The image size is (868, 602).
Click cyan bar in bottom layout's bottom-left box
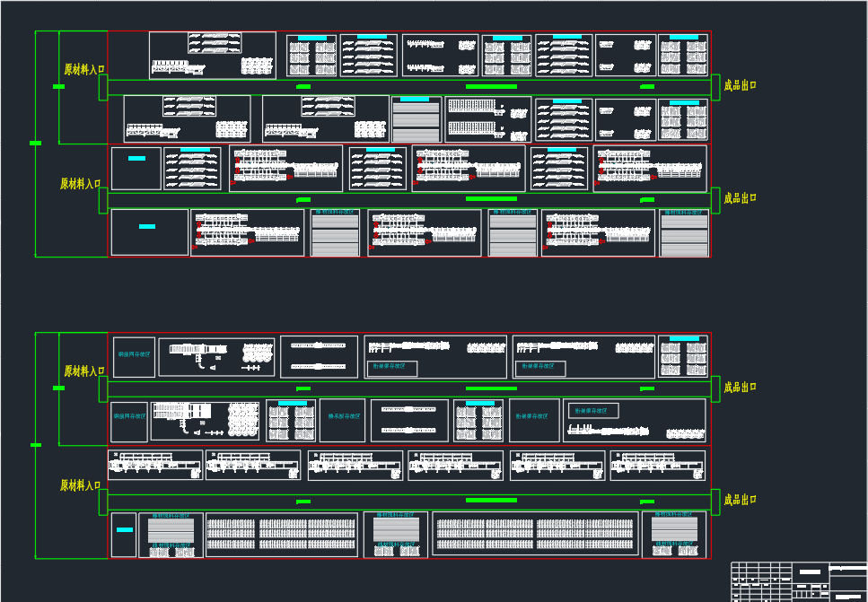124,530
